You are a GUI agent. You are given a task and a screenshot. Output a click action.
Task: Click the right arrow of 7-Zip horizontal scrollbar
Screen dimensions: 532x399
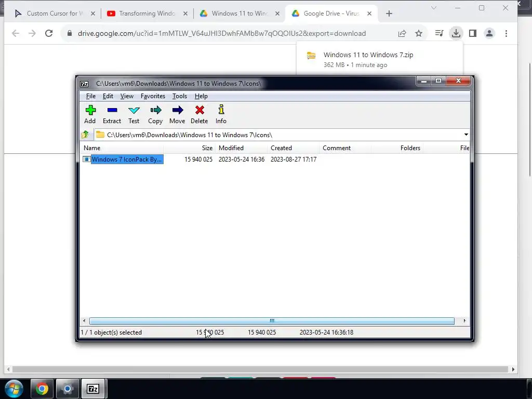[x=464, y=321]
